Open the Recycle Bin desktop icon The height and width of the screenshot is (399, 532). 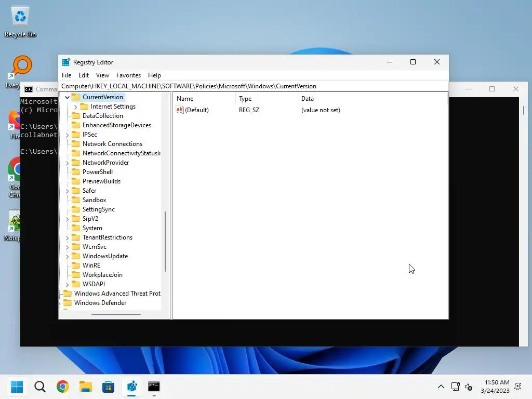point(20,22)
